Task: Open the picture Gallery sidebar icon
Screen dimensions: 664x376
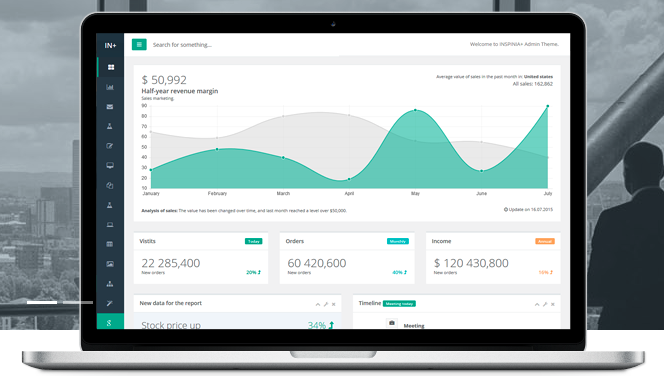Action: [x=110, y=264]
